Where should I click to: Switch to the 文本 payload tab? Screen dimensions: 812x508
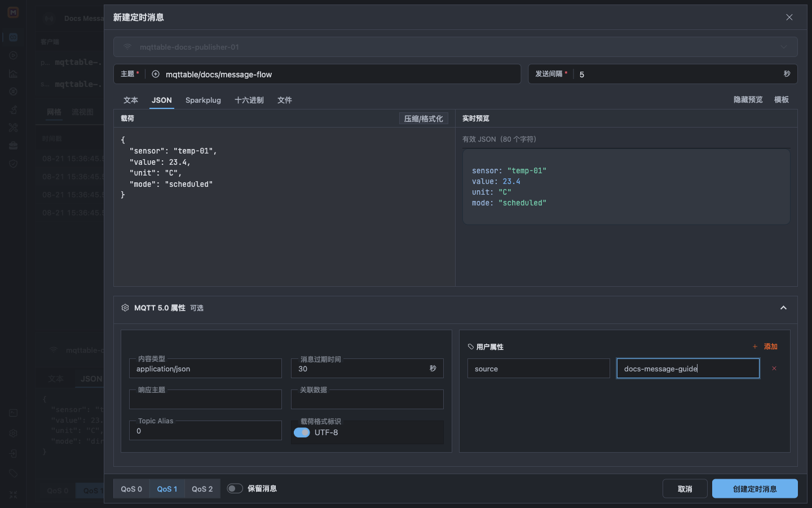tap(131, 100)
